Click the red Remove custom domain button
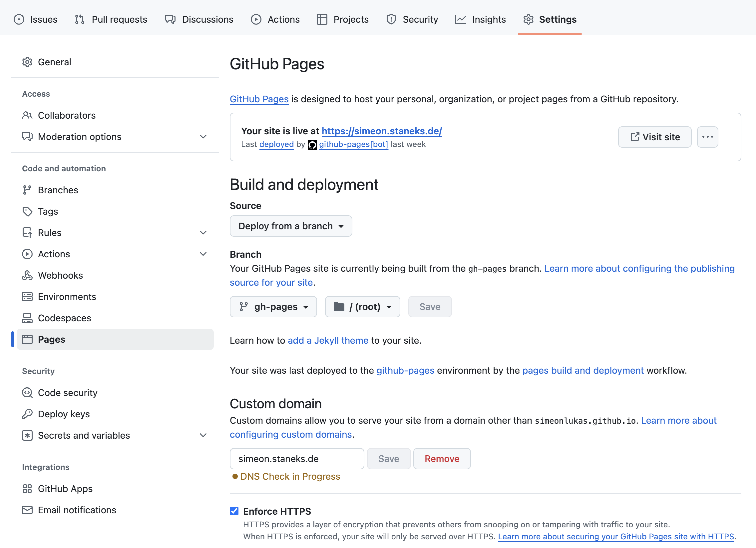The height and width of the screenshot is (548, 756). point(442,459)
